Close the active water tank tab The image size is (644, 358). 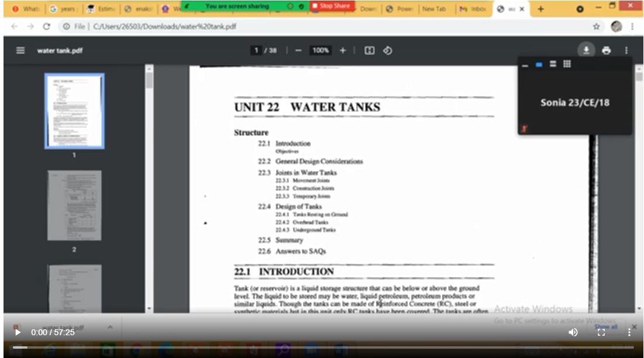click(x=522, y=9)
